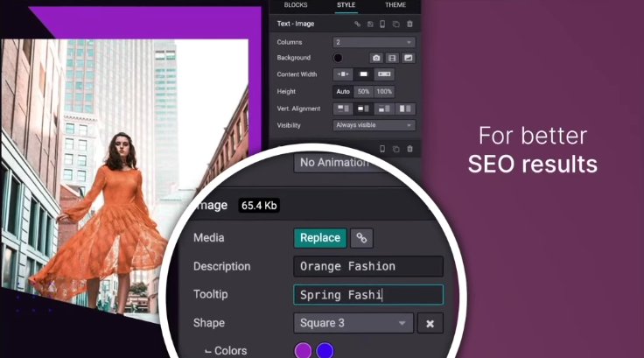The width and height of the screenshot is (644, 358).
Task: Open the Background color swatch
Action: (x=338, y=58)
